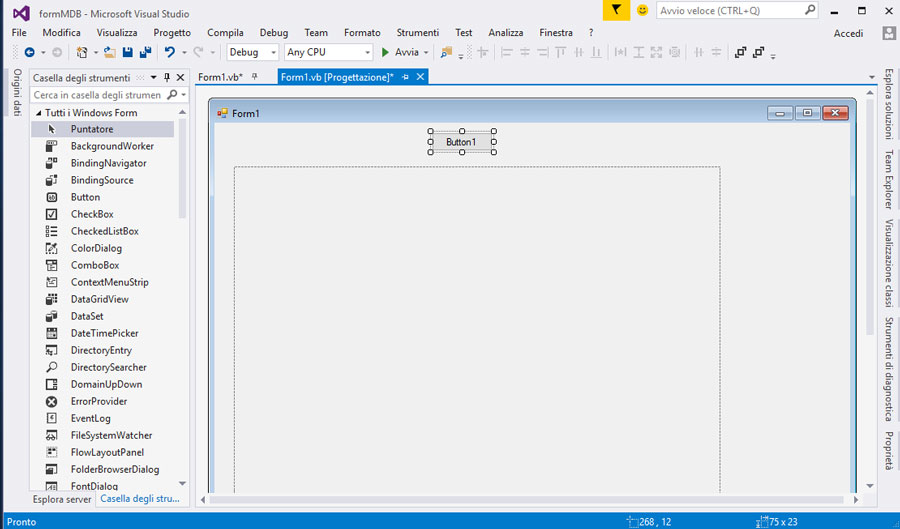Select the FlowLayoutPanel control in toolbox
Viewport: 900px width, 529px height.
(102, 452)
